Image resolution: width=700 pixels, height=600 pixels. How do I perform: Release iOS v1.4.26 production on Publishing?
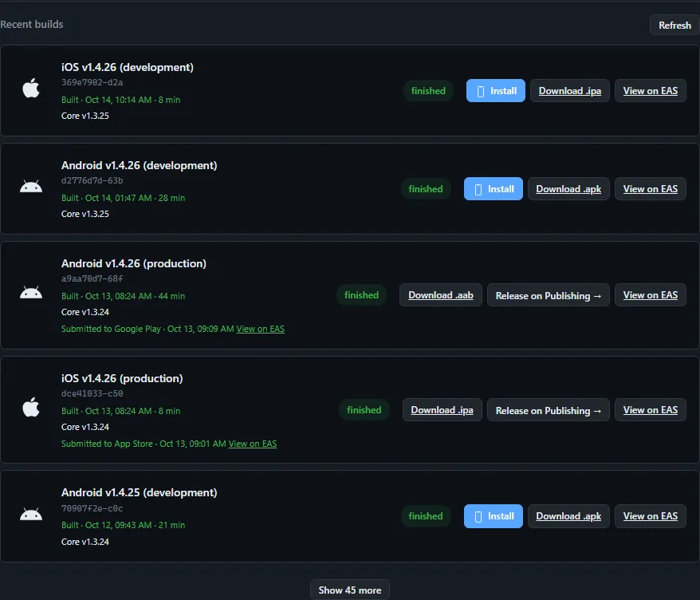click(x=549, y=410)
